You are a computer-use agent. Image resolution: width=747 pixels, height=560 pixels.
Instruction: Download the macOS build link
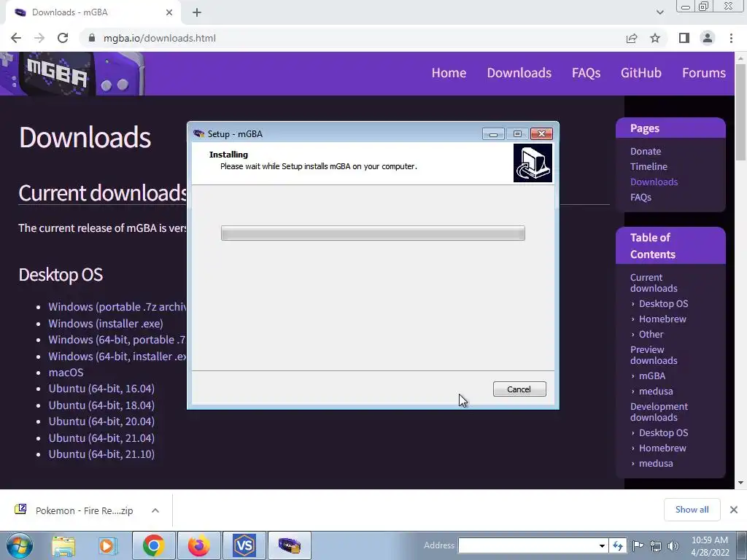pos(66,373)
